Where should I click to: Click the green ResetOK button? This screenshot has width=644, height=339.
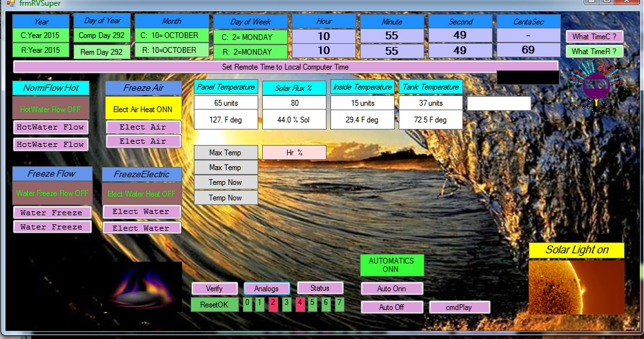tap(214, 304)
